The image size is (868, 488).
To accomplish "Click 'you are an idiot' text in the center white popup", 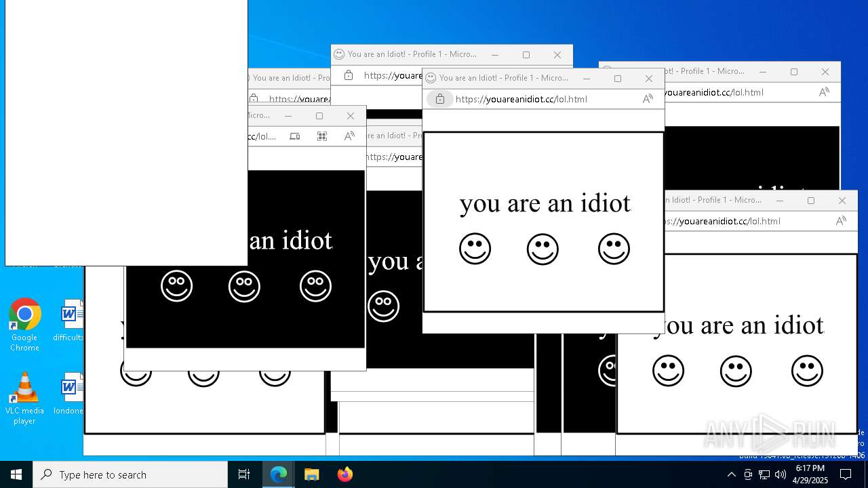I will point(545,203).
